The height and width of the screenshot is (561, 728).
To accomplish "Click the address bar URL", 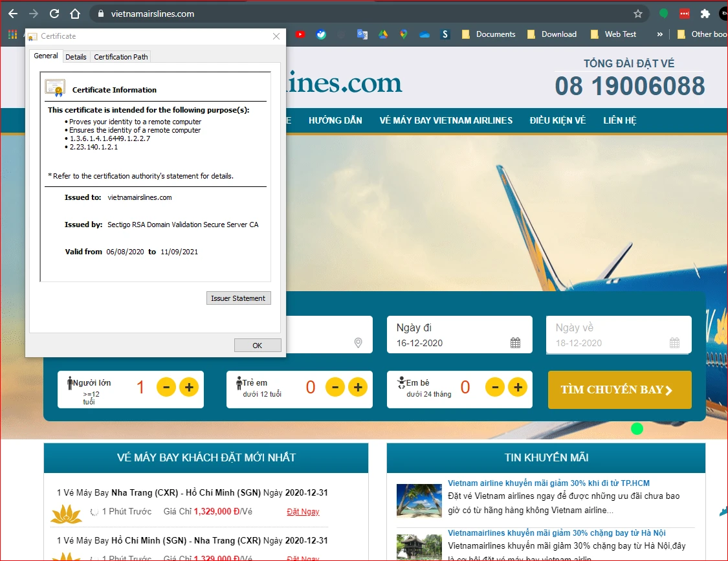I will click(152, 14).
